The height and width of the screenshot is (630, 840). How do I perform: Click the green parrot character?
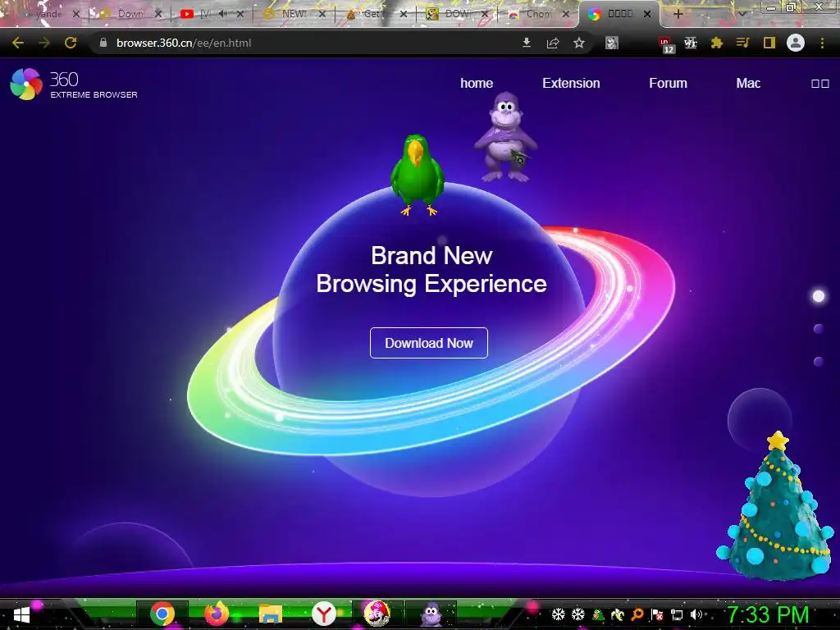(418, 175)
